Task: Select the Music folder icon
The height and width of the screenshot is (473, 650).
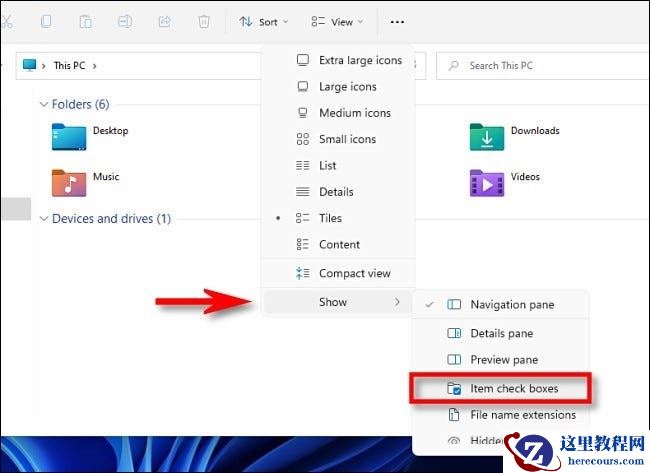Action: tap(69, 183)
